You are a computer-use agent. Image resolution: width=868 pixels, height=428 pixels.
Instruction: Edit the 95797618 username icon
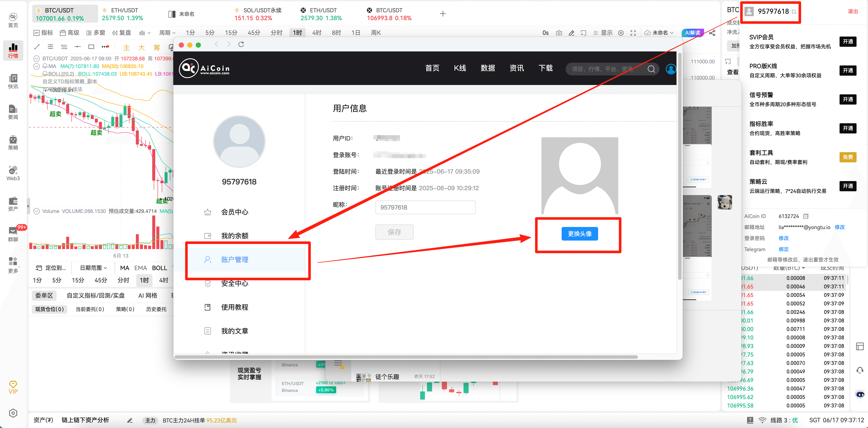coord(794,11)
